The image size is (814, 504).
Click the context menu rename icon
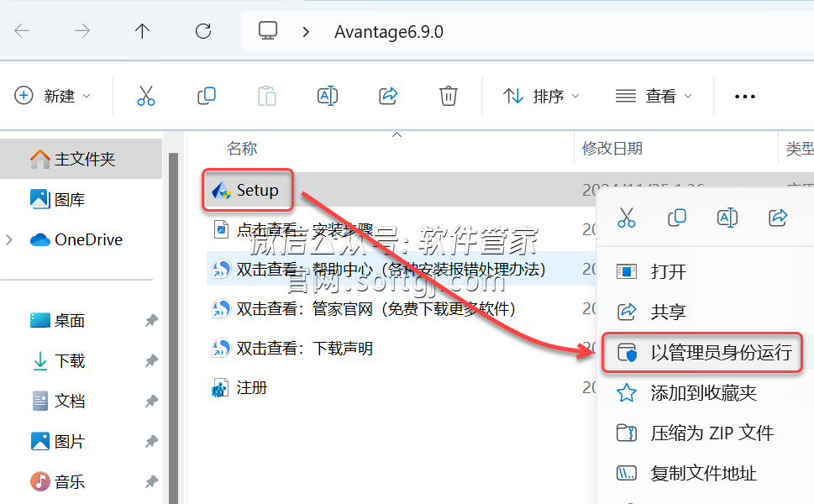(x=727, y=218)
